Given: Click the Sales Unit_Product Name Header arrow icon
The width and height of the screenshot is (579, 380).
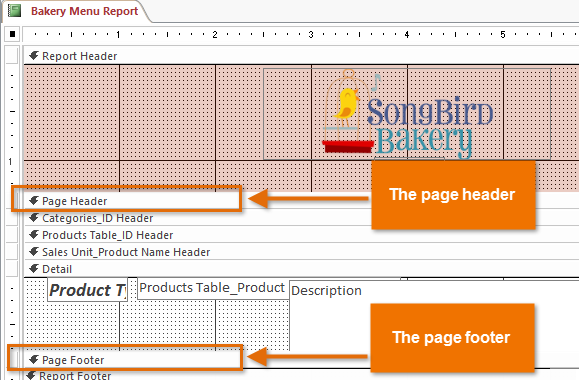Looking at the screenshot, I should 34,251.
